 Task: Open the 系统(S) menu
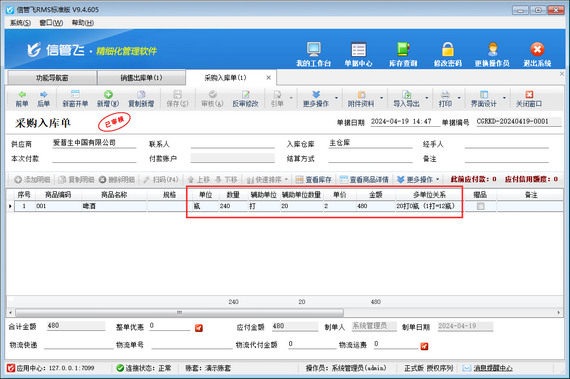tap(20, 23)
